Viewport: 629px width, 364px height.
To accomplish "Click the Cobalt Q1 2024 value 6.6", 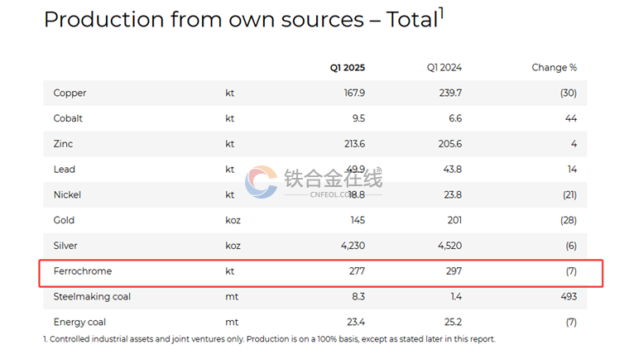I will [455, 118].
